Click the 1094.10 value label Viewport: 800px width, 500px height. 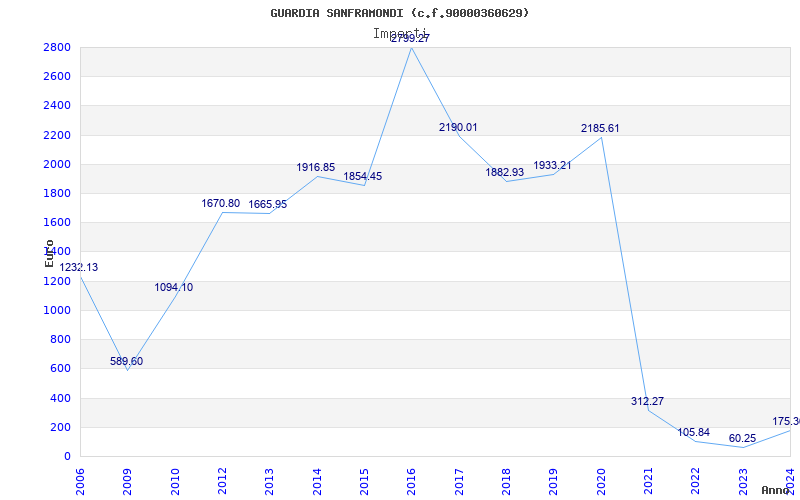[x=174, y=288]
